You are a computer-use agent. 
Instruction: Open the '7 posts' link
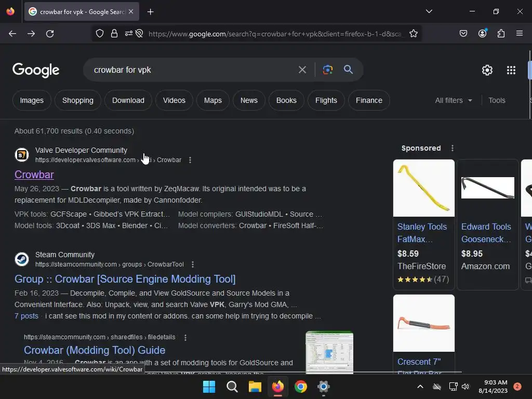pyautogui.click(x=26, y=316)
